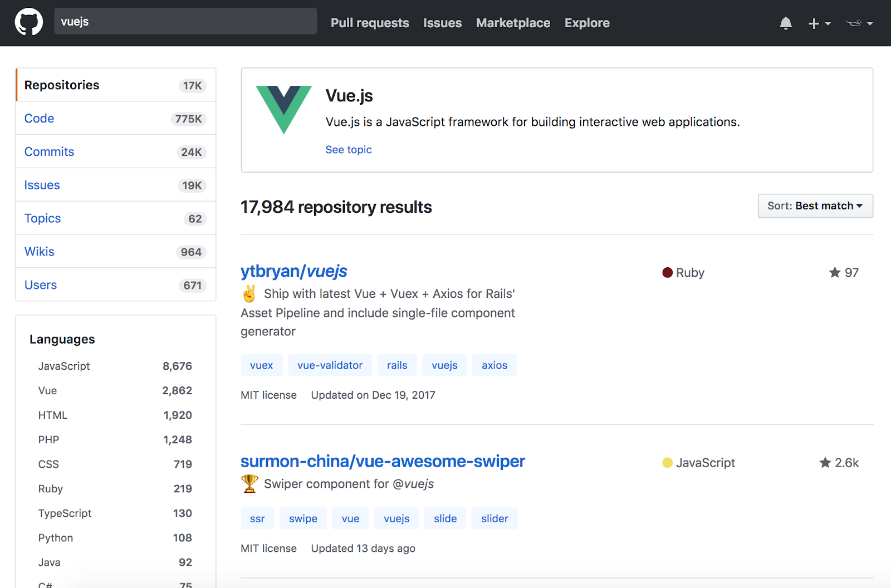Click star icon showing 2.6k
Image resolution: width=891 pixels, height=588 pixels.
(825, 463)
